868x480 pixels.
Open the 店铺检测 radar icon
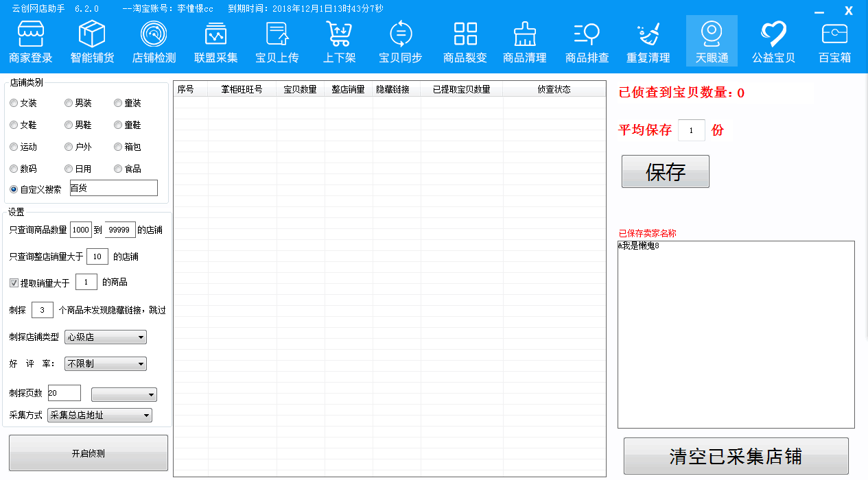pos(154,42)
